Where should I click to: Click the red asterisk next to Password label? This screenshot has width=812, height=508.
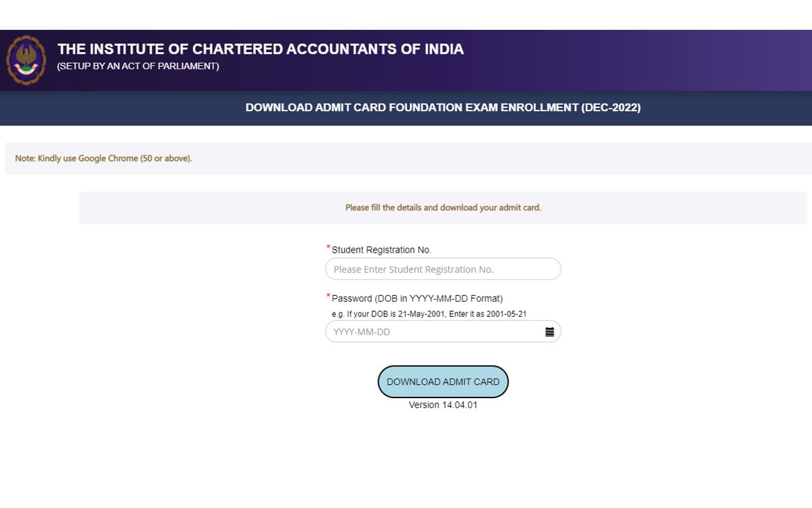click(x=327, y=295)
